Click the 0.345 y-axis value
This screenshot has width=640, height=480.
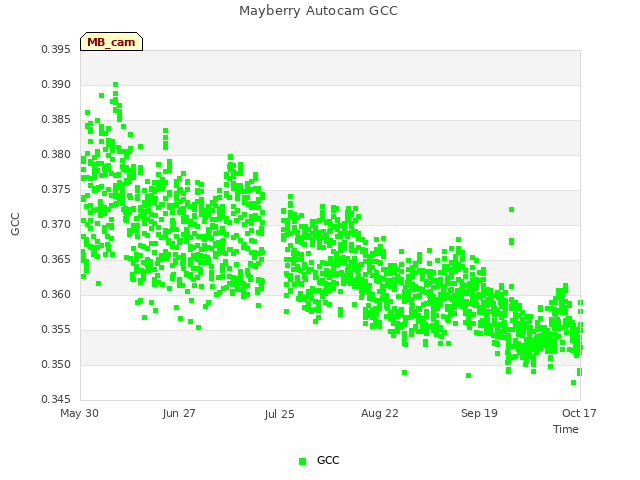click(x=56, y=399)
